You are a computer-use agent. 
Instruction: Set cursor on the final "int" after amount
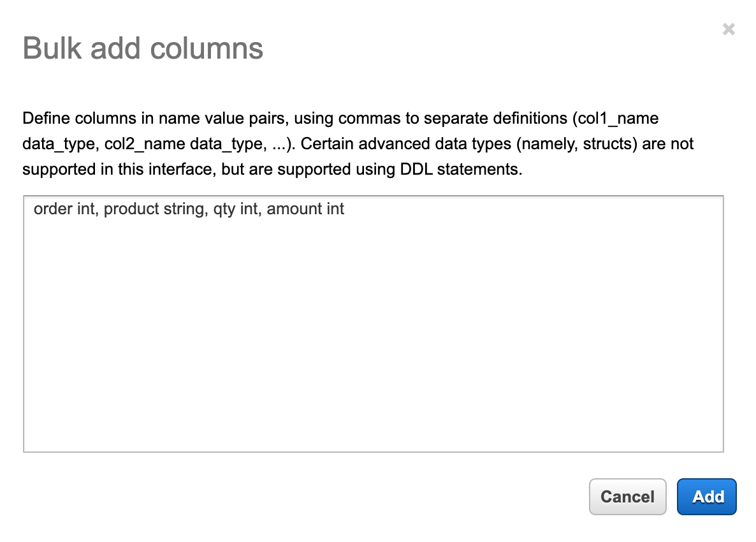(335, 209)
